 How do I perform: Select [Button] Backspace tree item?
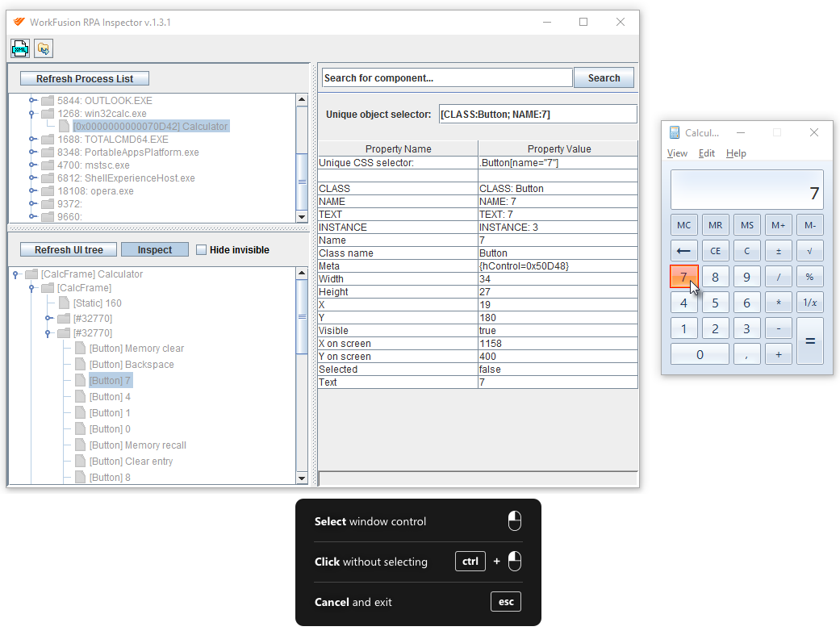click(x=132, y=365)
